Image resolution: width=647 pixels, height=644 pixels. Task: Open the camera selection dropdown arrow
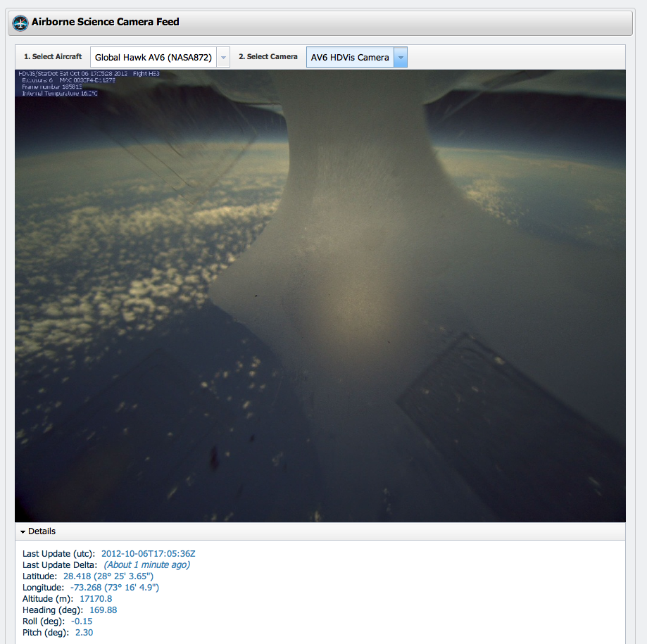coord(400,58)
